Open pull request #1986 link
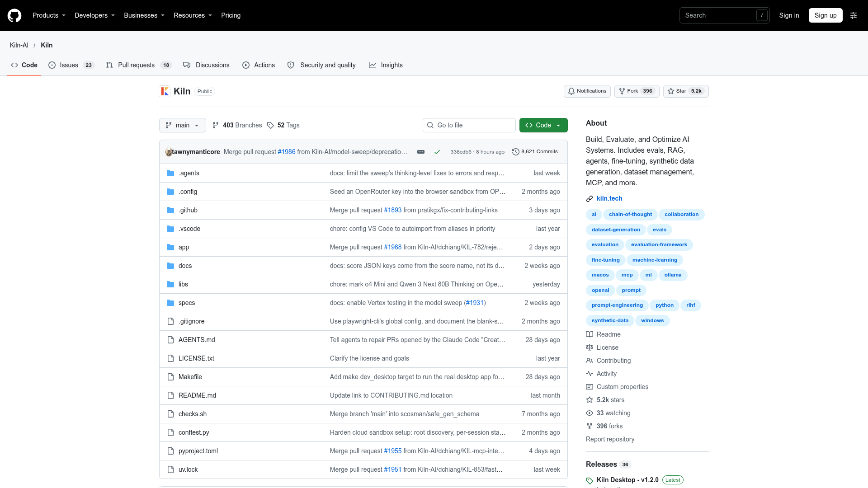 point(286,152)
